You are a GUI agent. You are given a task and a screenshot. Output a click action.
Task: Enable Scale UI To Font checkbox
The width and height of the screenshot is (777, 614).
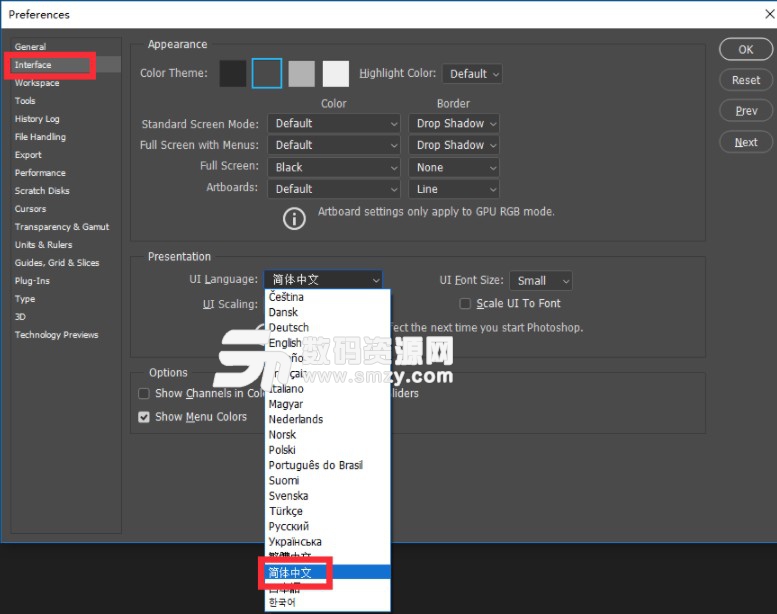pyautogui.click(x=465, y=304)
